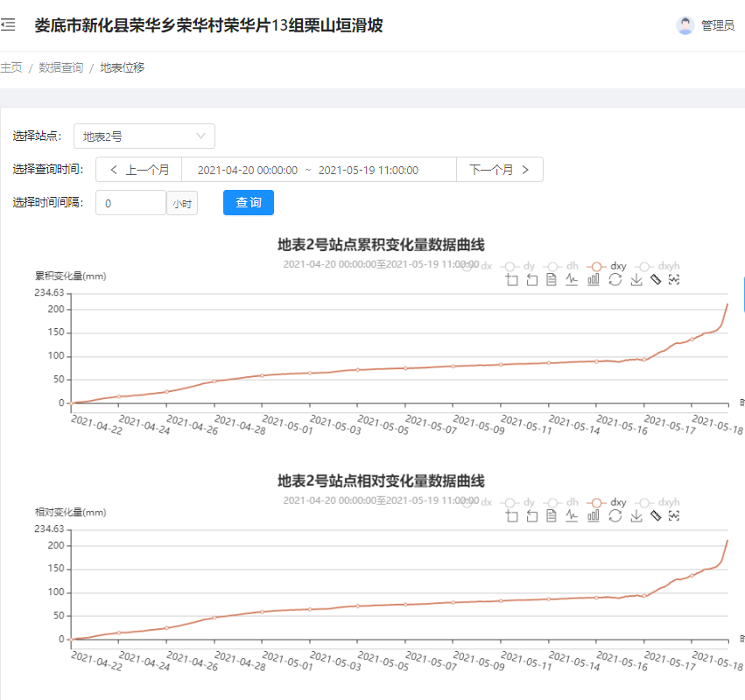Collapse the sidebar with the hamburger icon
This screenshot has height=700, width=745.
tap(9, 25)
